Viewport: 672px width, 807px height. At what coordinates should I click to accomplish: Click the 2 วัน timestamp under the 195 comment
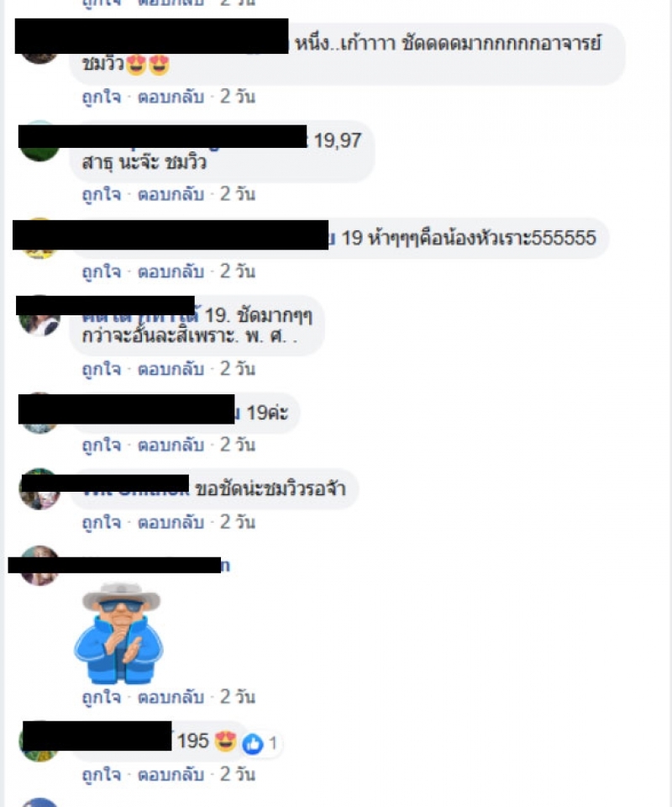tap(238, 774)
